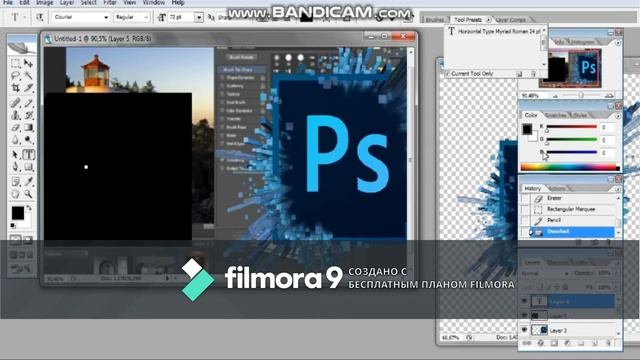Switch to the Actions tab

coord(557,189)
